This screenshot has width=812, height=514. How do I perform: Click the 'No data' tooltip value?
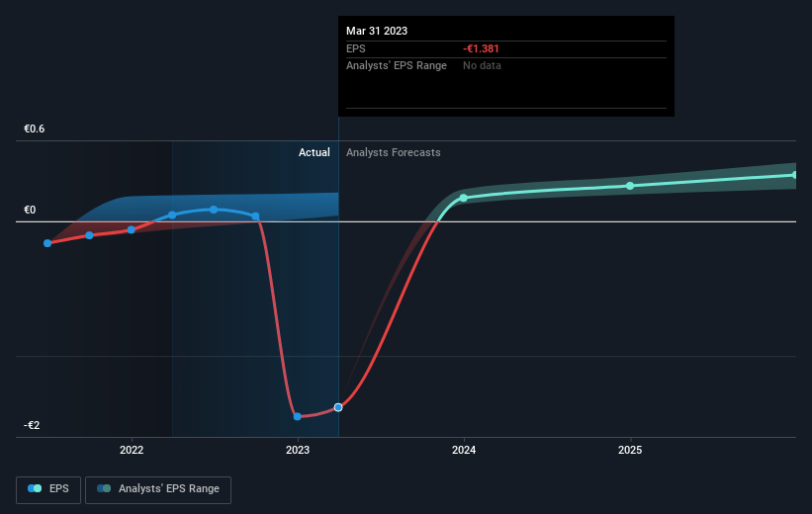[x=482, y=66]
